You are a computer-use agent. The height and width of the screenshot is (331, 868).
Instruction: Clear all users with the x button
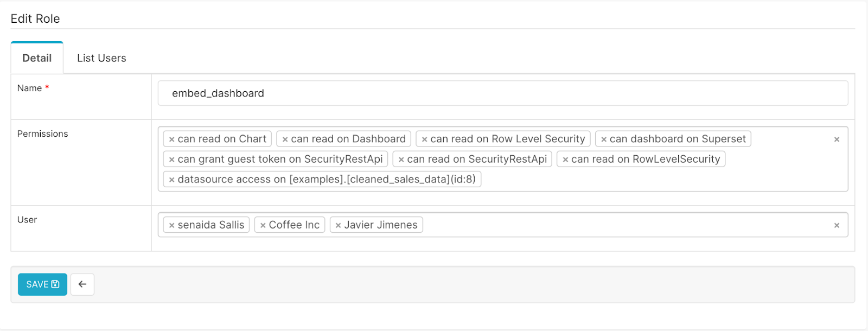click(837, 225)
